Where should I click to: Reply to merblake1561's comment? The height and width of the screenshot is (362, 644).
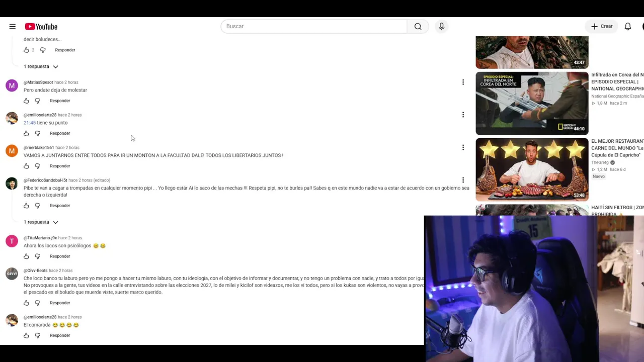[60, 166]
